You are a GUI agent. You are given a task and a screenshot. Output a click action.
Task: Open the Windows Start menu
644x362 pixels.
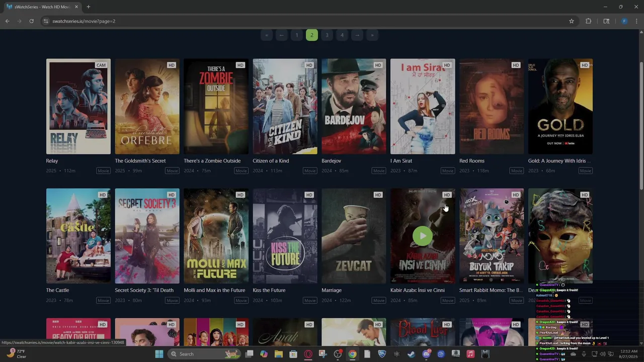(x=159, y=354)
